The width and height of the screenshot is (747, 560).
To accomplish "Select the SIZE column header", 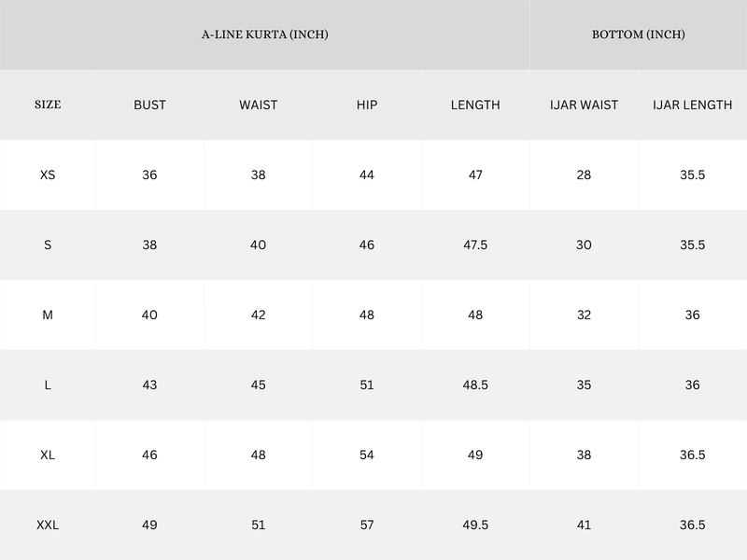I will [x=48, y=105].
